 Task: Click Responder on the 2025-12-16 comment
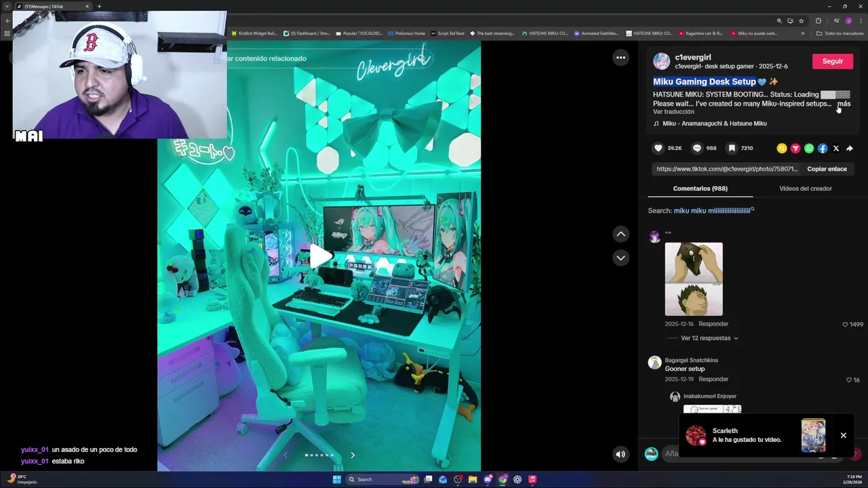[x=713, y=324]
